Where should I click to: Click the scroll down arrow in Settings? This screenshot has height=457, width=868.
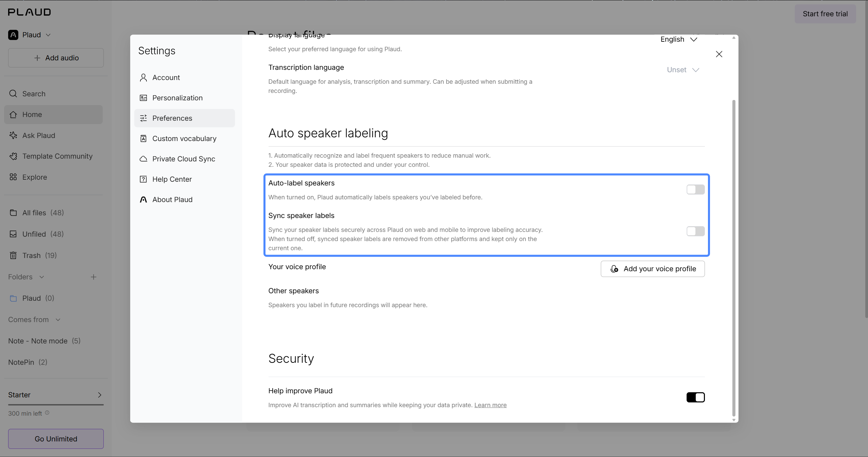coord(734,420)
